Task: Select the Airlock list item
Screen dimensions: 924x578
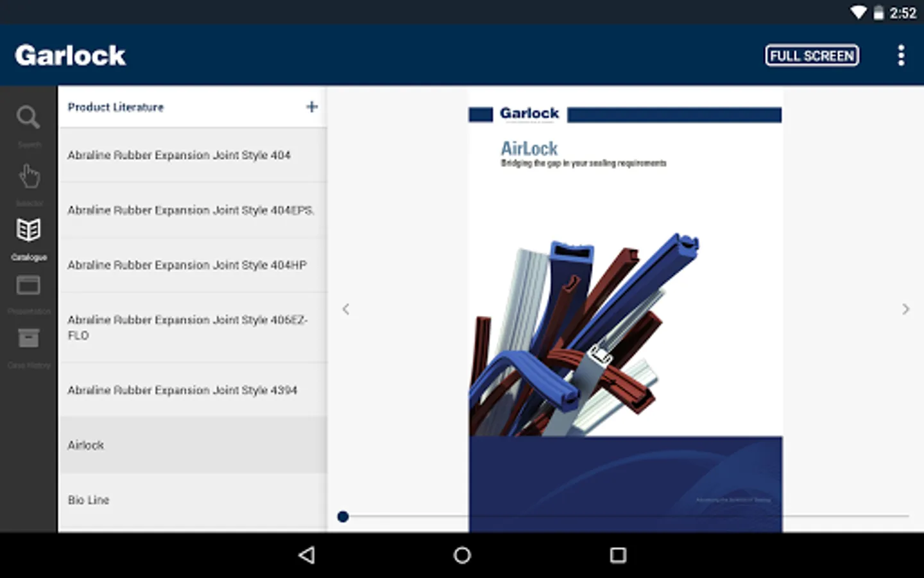Action: 193,445
